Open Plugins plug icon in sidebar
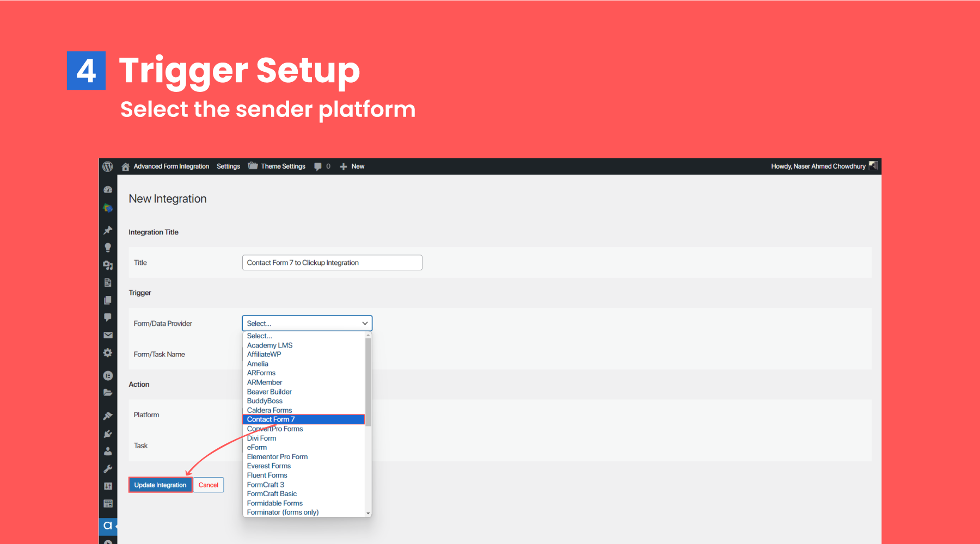Image resolution: width=980 pixels, height=544 pixels. (108, 434)
